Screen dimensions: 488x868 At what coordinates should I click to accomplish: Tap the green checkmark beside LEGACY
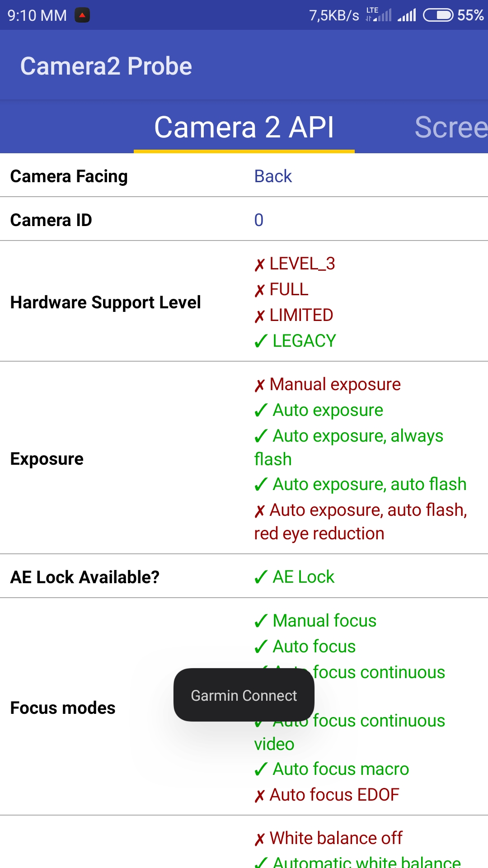(x=261, y=341)
